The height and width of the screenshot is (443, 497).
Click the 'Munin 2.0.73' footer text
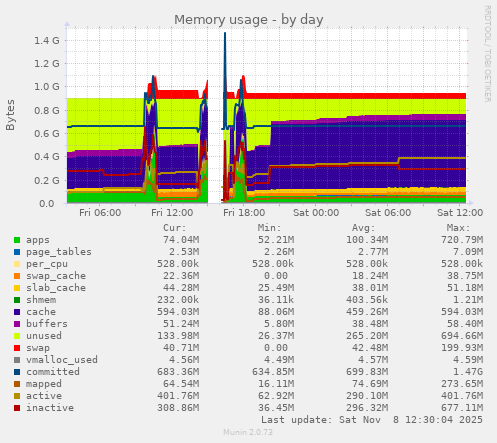pyautogui.click(x=248, y=432)
